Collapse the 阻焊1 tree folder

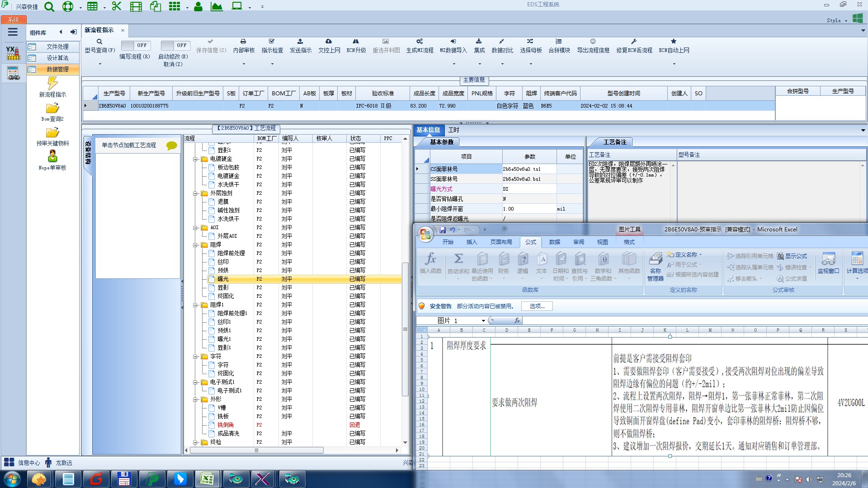coord(195,305)
